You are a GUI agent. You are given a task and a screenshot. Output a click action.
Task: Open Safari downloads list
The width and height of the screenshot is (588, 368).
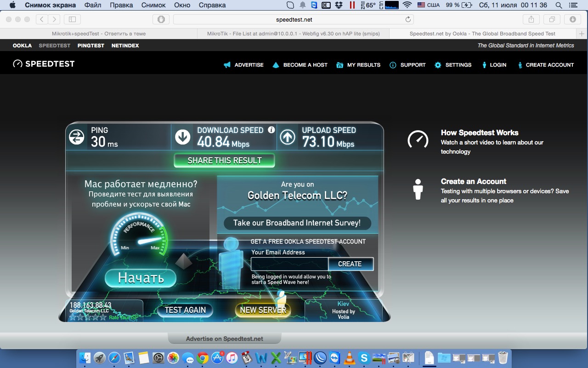point(572,19)
